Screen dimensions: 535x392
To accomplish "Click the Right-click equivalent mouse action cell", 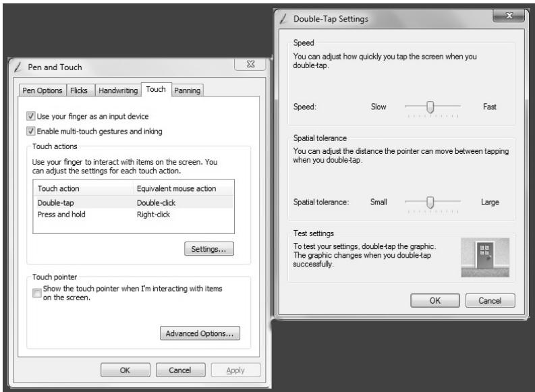I will pyautogui.click(x=153, y=215).
